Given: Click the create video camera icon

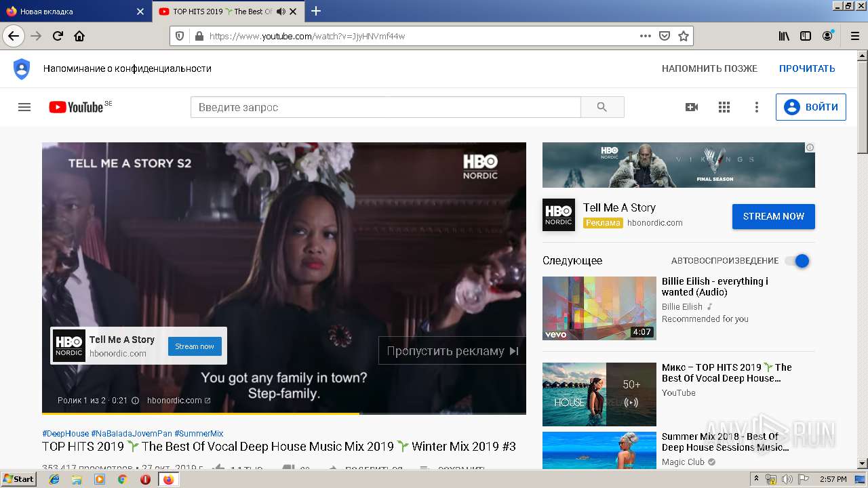Looking at the screenshot, I should coord(692,107).
